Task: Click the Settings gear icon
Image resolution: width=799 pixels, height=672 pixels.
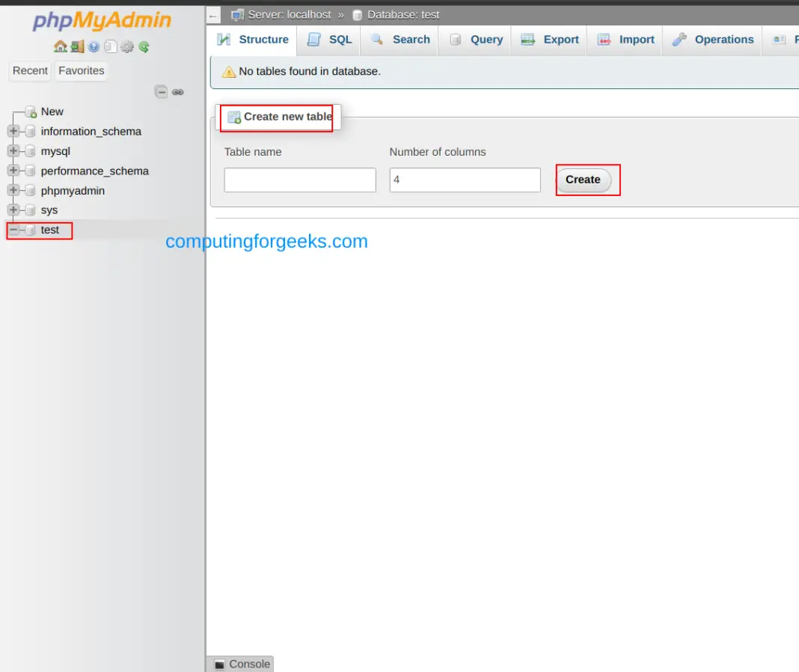Action: pyautogui.click(x=126, y=46)
